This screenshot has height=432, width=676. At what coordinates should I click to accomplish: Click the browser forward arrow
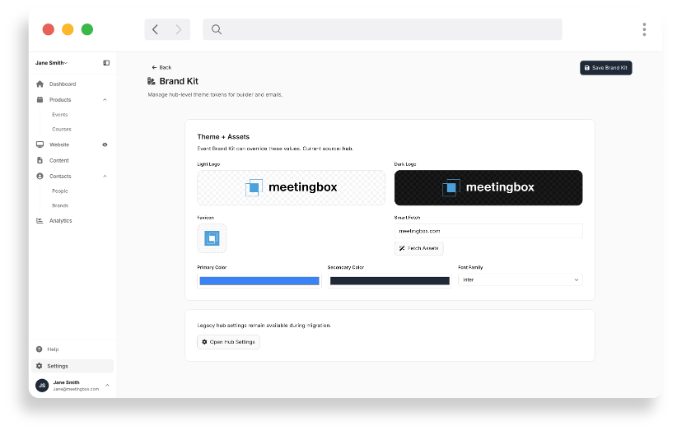click(178, 29)
